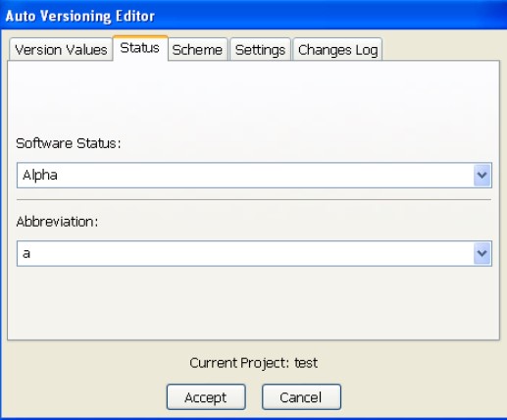Click the separator line between the two fields

click(x=254, y=199)
